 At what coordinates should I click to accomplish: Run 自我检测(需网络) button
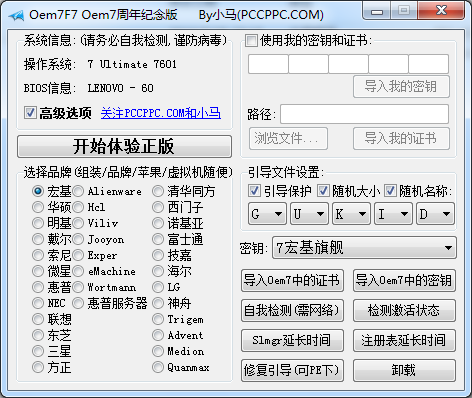coord(292,310)
